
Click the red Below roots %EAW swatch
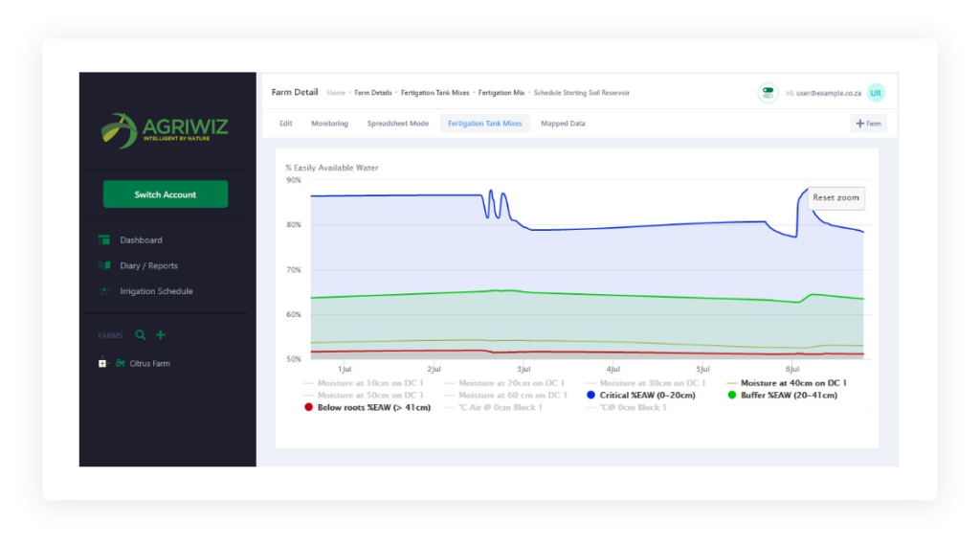coord(308,407)
